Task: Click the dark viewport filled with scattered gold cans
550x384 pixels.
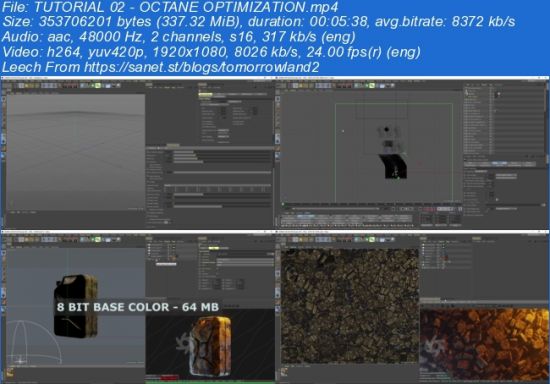Action: (x=349, y=306)
